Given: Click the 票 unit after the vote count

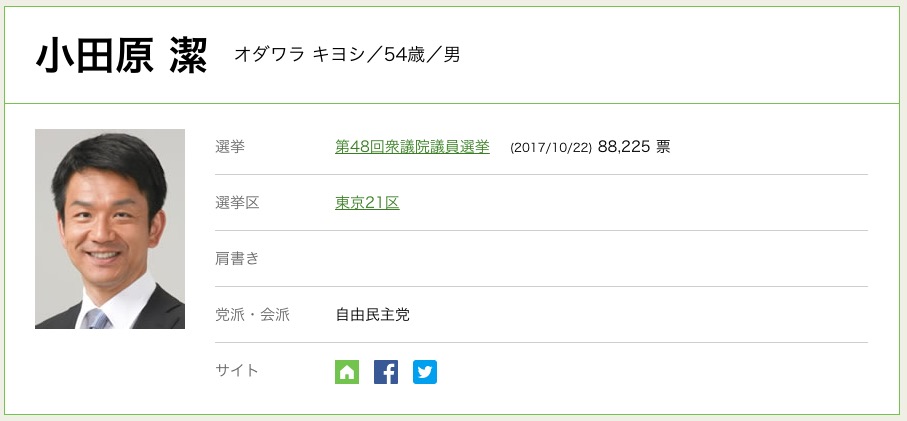Looking at the screenshot, I should click(x=663, y=147).
